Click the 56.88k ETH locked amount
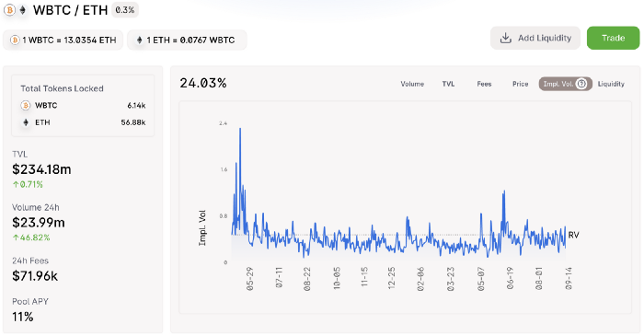This screenshot has height=336, width=644. pos(133,122)
